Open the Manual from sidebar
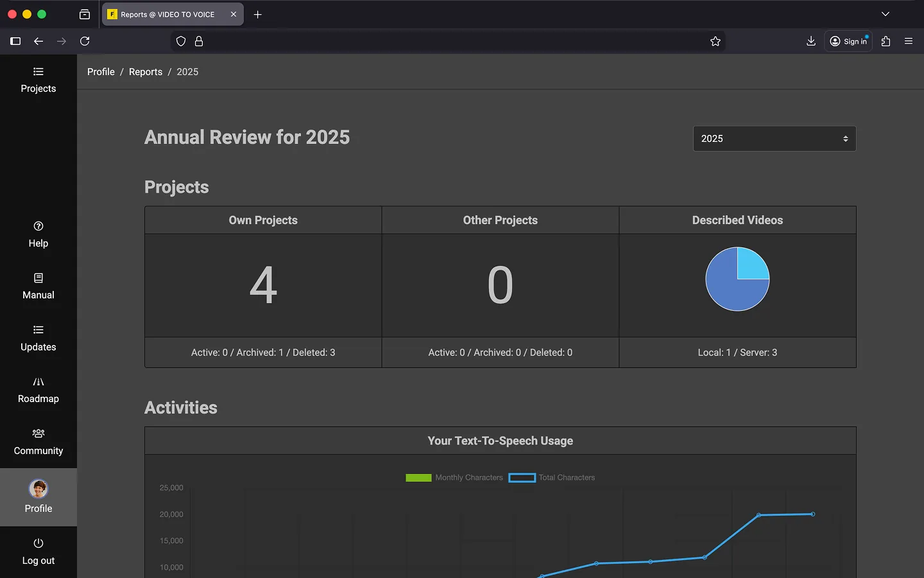 point(38,286)
